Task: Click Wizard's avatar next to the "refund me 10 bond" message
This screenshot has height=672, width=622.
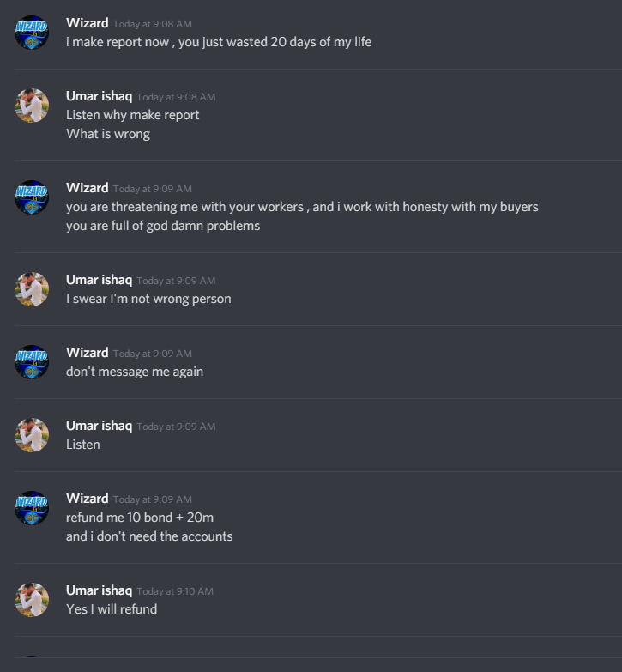Action: [x=32, y=508]
